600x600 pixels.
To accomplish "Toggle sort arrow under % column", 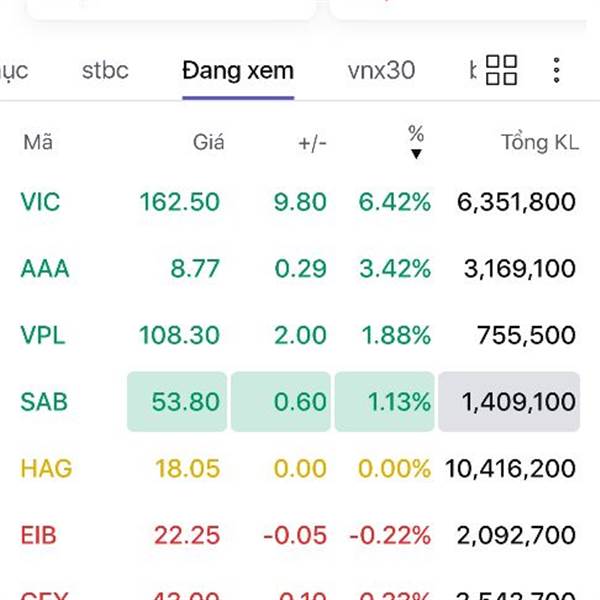I will [416, 153].
